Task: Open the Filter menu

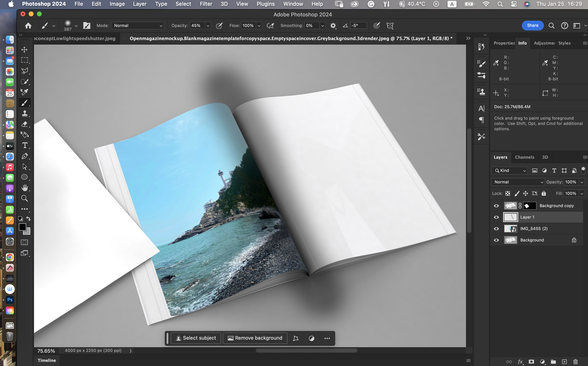Action: point(206,4)
